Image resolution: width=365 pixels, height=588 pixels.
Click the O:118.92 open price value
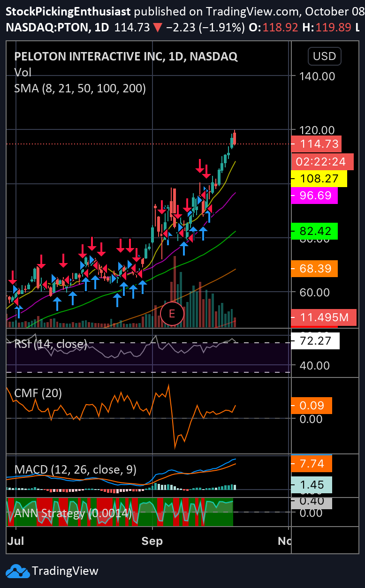(x=274, y=28)
